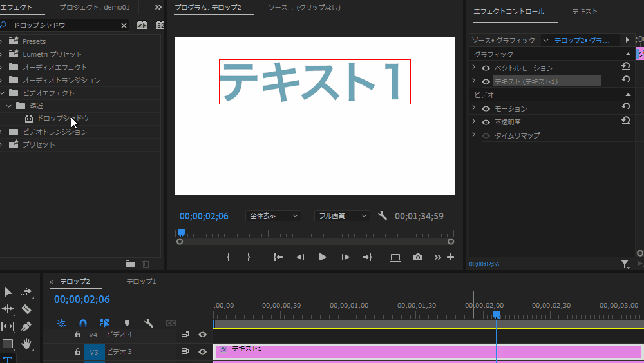Open program monitor settings wrench

pos(383,215)
